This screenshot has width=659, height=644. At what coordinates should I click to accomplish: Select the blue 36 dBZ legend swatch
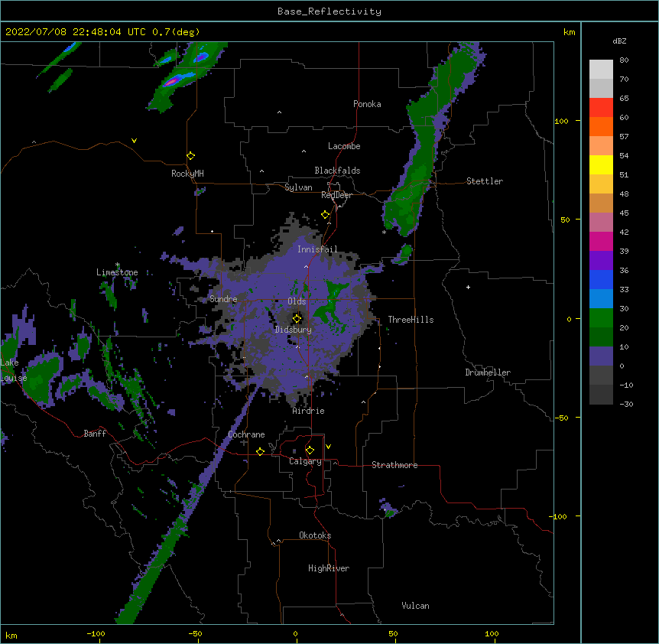pos(601,279)
